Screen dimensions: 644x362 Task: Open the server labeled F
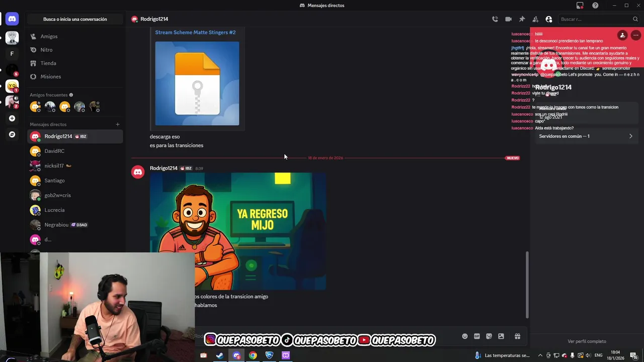point(12,54)
